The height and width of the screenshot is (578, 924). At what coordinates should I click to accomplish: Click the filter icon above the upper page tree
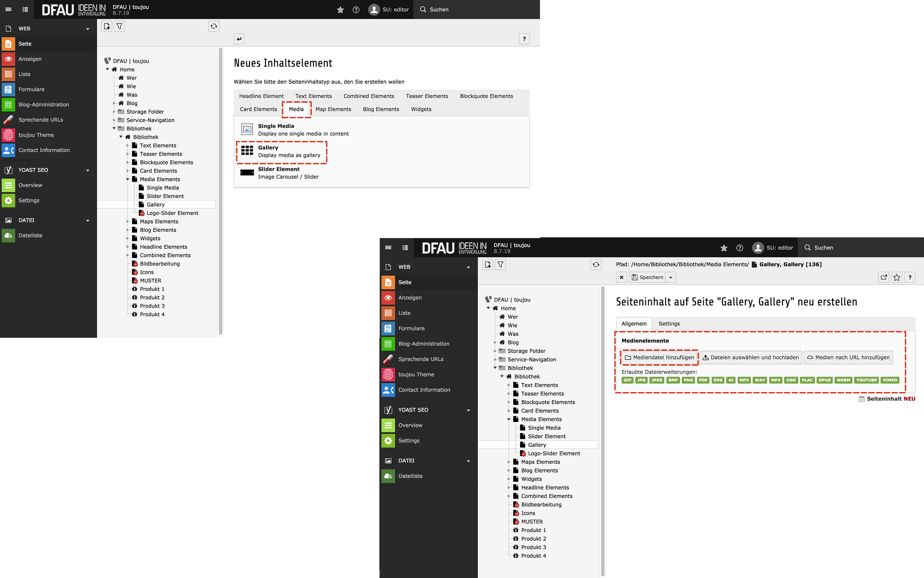[x=119, y=26]
